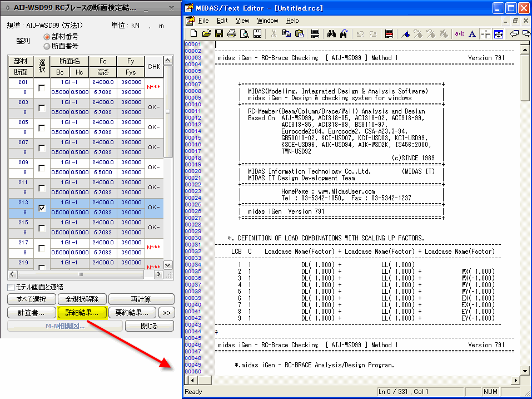Click the Text Editor vertical scrollbar thumb
Image resolution: width=532 pixels, height=399 pixels.
click(x=525, y=78)
